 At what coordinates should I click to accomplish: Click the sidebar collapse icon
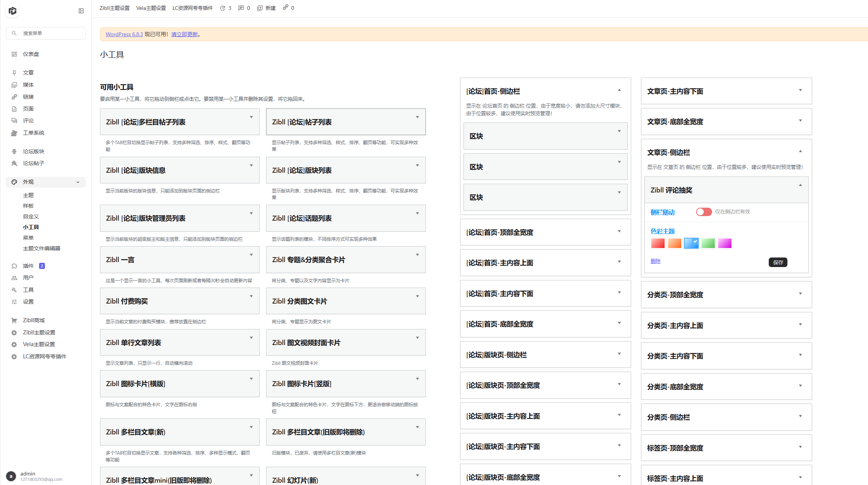81,11
